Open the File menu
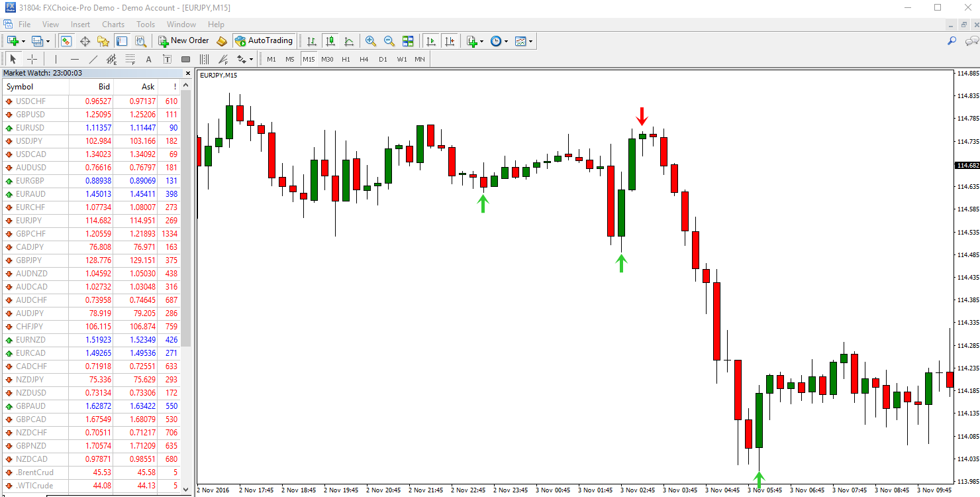This screenshot has width=980, height=497. click(x=24, y=25)
